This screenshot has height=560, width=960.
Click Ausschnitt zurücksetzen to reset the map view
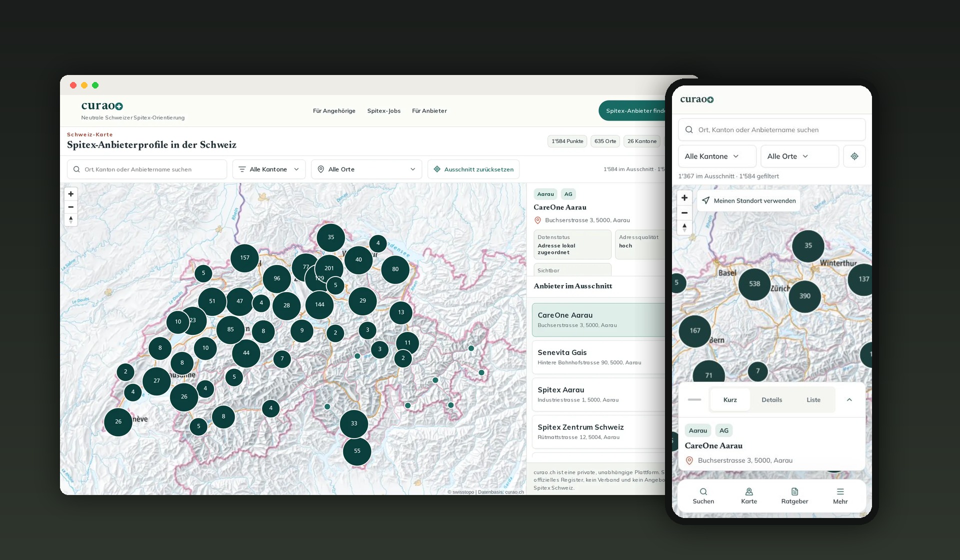pos(473,169)
